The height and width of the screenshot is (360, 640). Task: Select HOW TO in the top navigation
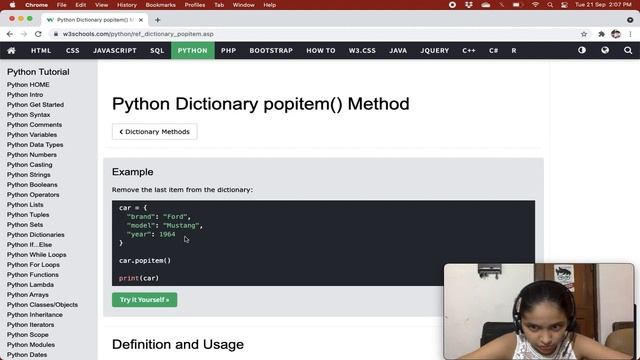[321, 51]
